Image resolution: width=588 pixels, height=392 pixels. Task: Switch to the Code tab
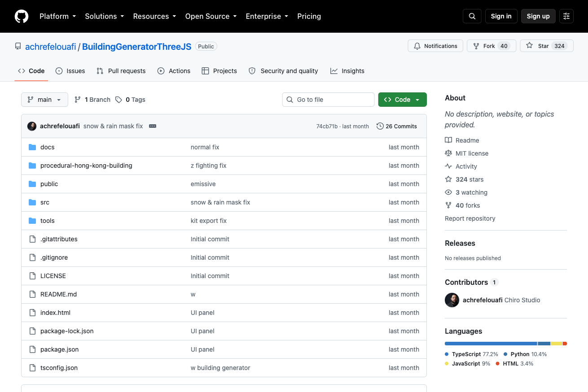click(x=31, y=71)
